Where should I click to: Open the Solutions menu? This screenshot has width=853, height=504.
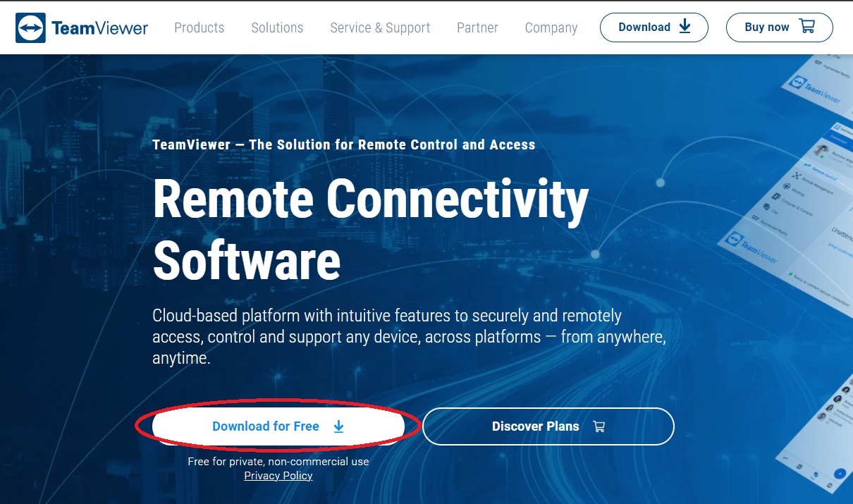(277, 27)
